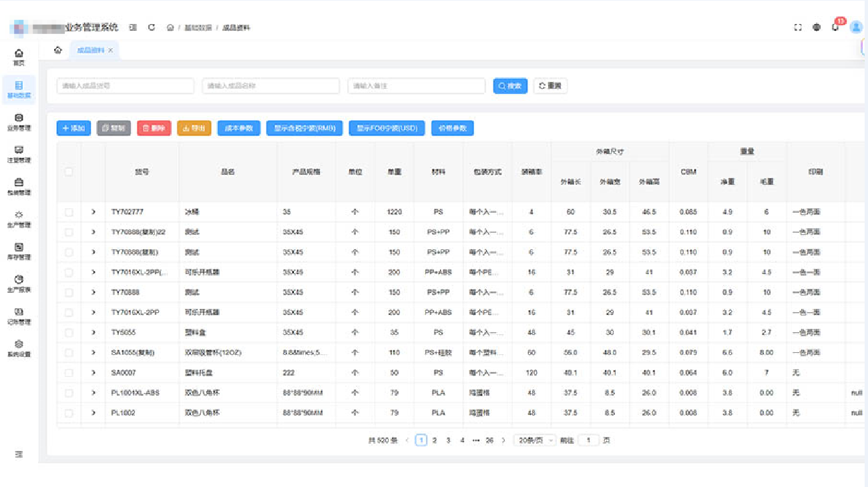Screen dimensions: 868x487
Task: Click 显示FOB字段(USD) button
Action: (x=387, y=128)
